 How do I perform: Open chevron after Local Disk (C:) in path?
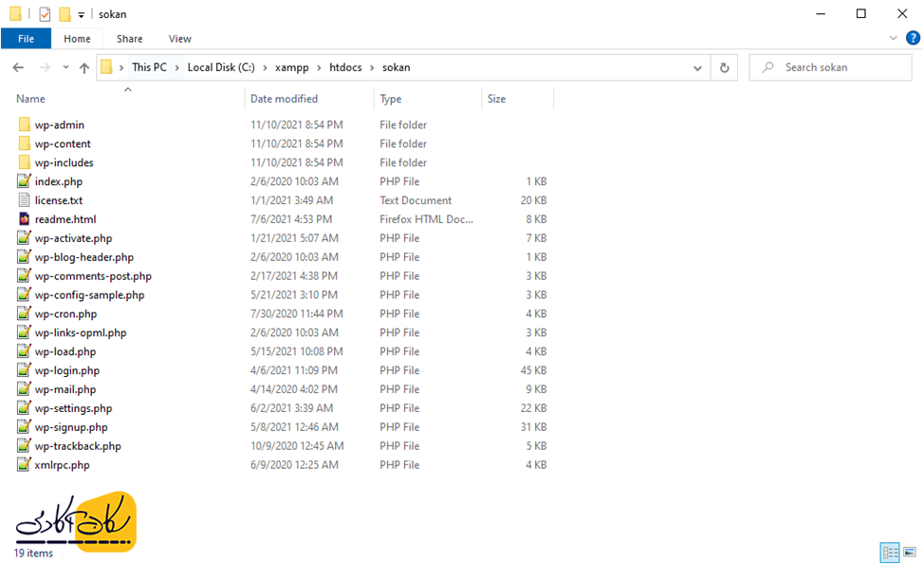tap(265, 67)
